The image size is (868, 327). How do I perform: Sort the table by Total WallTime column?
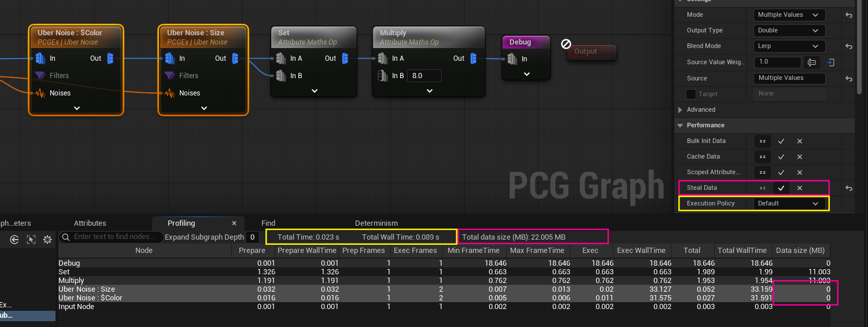click(x=741, y=251)
